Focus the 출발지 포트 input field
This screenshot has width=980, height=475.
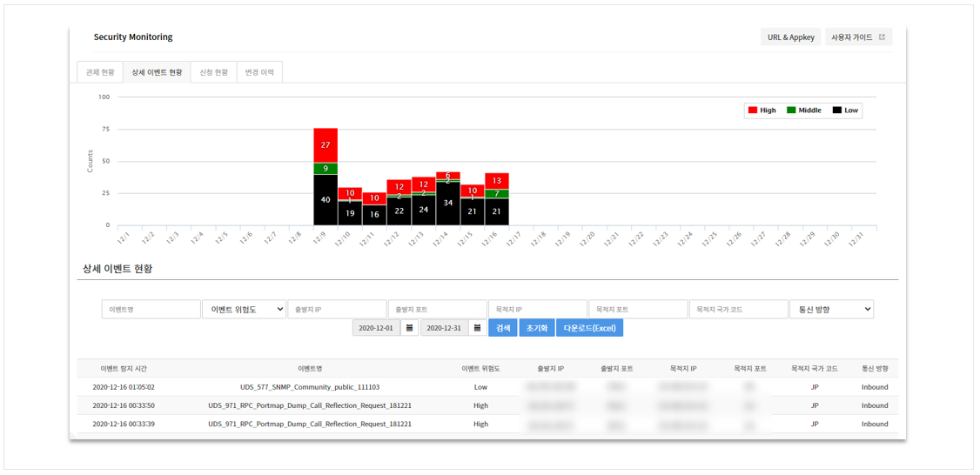(438, 310)
